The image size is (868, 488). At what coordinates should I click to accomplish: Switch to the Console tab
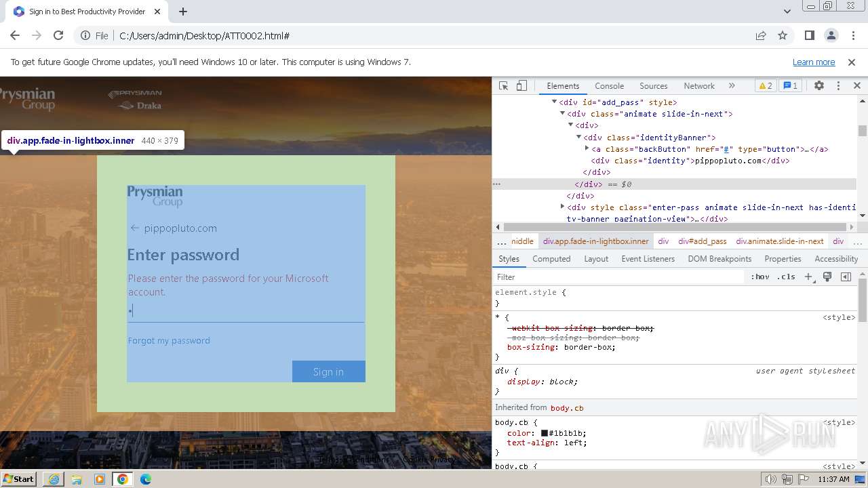(609, 86)
